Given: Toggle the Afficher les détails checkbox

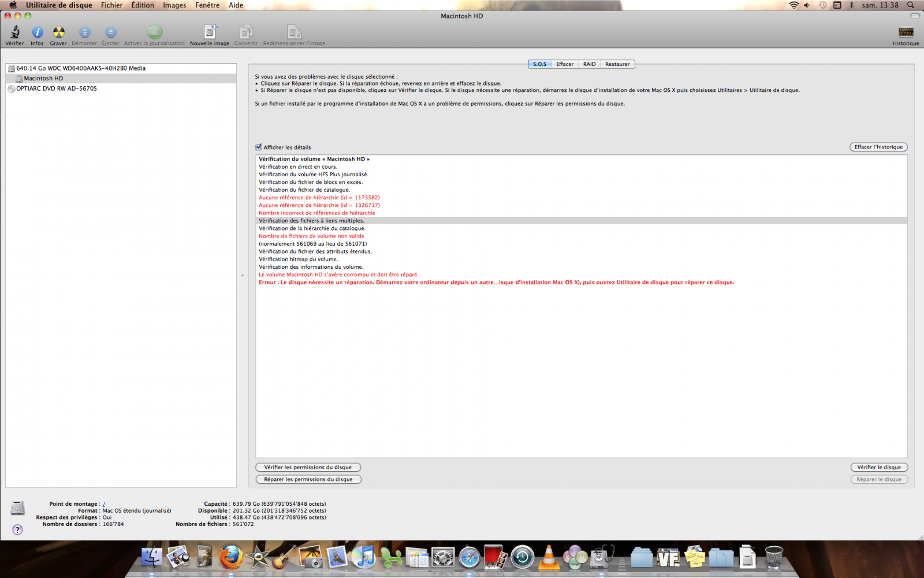Looking at the screenshot, I should pyautogui.click(x=259, y=147).
